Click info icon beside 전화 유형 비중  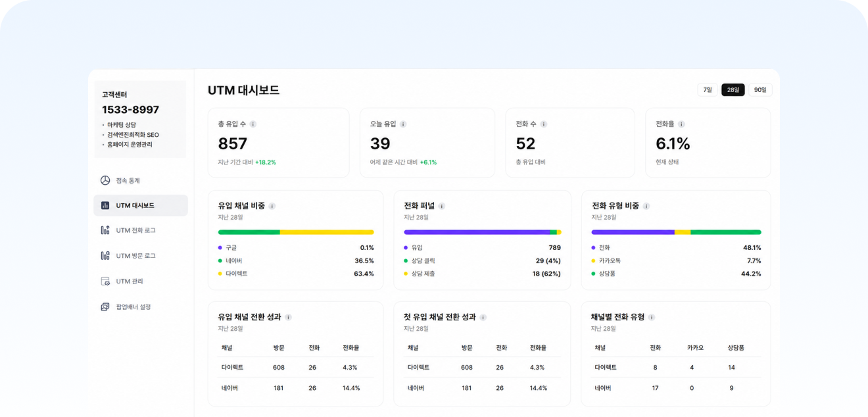coord(646,206)
